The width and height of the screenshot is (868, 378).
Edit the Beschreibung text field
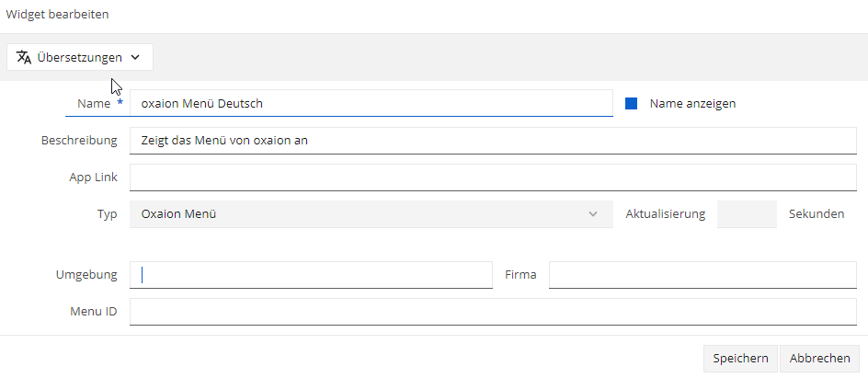pos(493,141)
